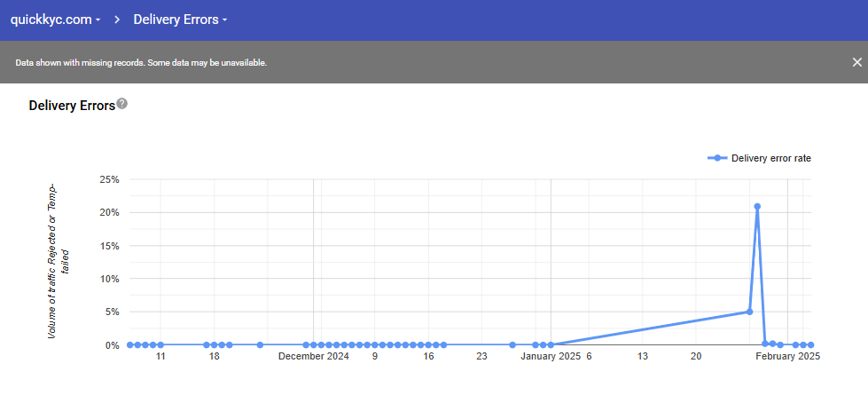Click the Delivery error rate legend label
Screen dimensions: 868x411
pos(770,159)
